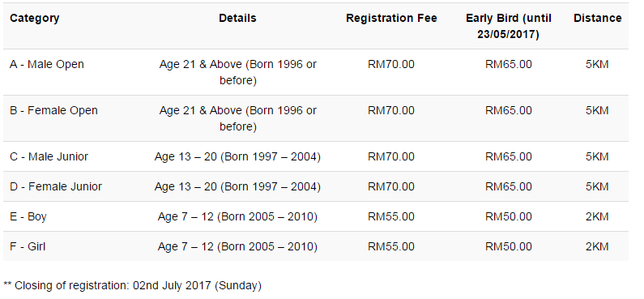644x299 pixels.
Task: Click the 5KM distance in Male Junior row
Action: 598,157
